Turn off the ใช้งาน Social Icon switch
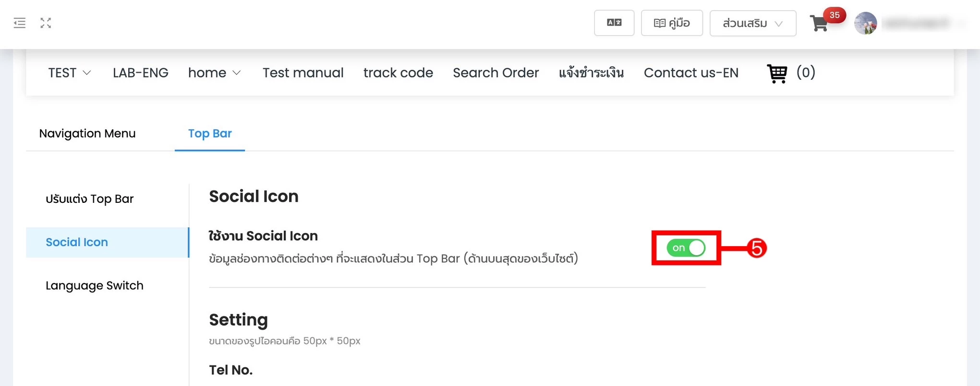 pyautogui.click(x=686, y=248)
